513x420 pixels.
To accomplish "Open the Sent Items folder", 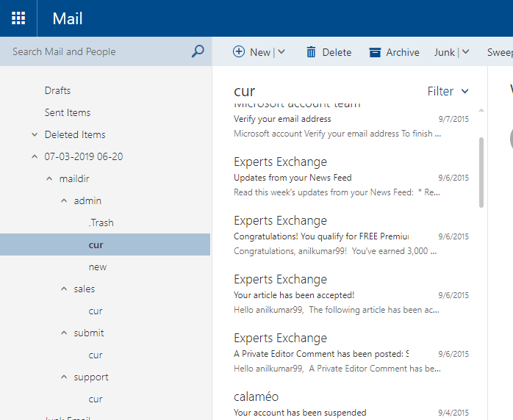I will (x=68, y=113).
